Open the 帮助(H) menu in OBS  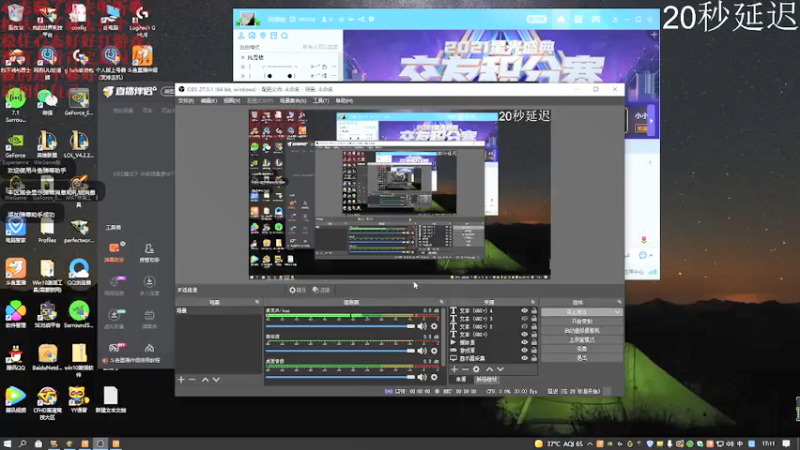click(344, 101)
